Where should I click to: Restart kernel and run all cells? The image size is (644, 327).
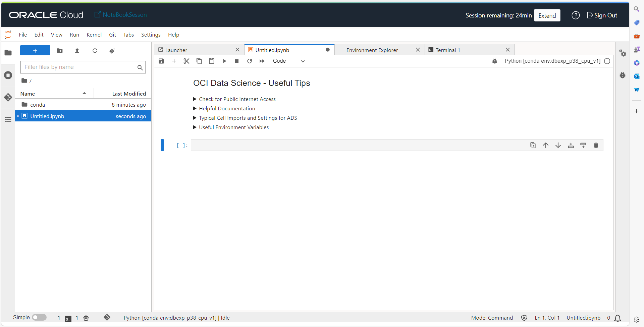point(262,61)
